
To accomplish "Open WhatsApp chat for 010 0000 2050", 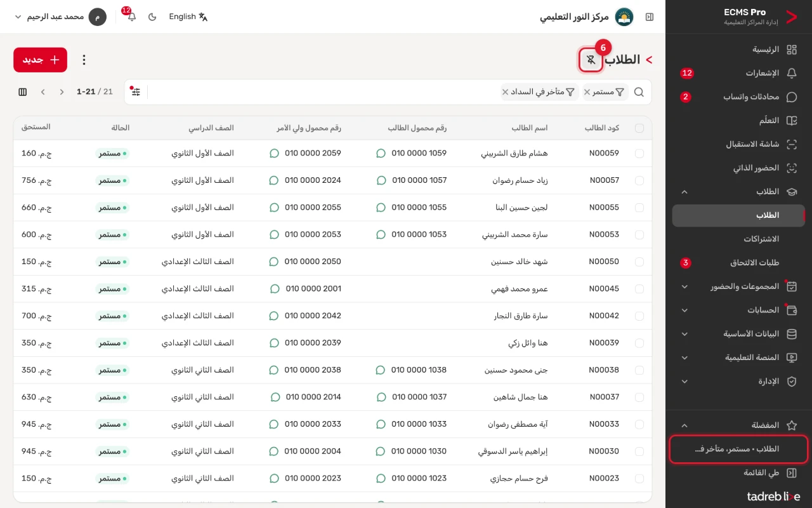I will pos(274,262).
